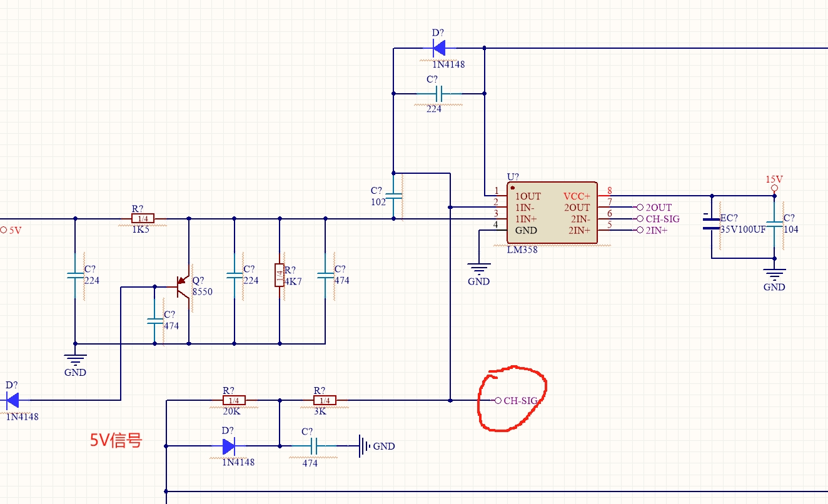This screenshot has width=828, height=504.
Task: Click the 1OUT pin label
Action: pyautogui.click(x=528, y=196)
